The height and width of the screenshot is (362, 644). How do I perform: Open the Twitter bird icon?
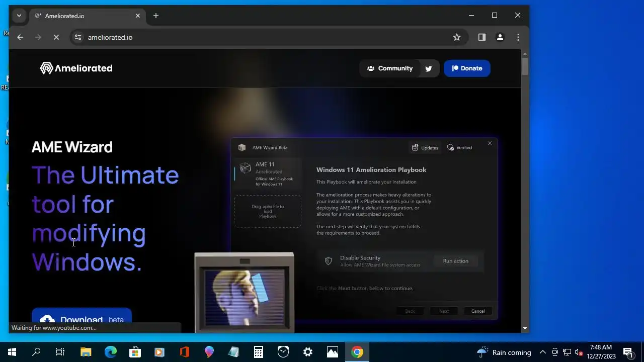pos(429,68)
